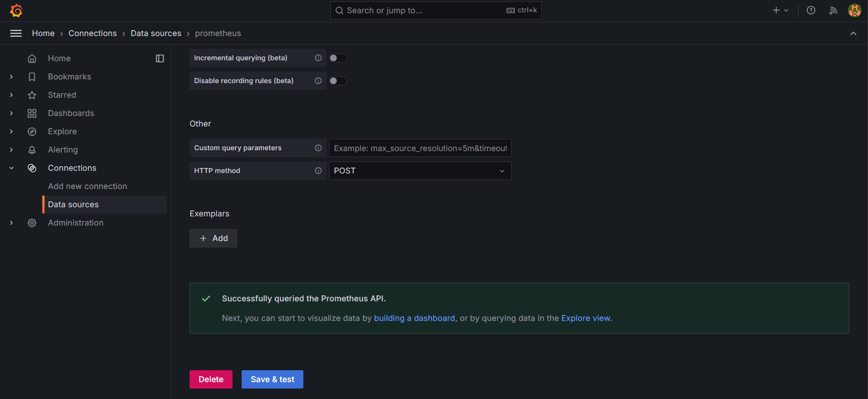
Task: Collapse the Connections section chevron
Action: click(x=11, y=168)
